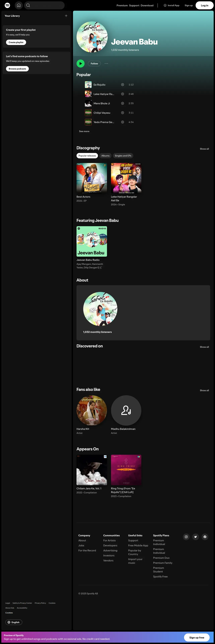Select Chilipi Vayasu track thumbnail

point(88,113)
